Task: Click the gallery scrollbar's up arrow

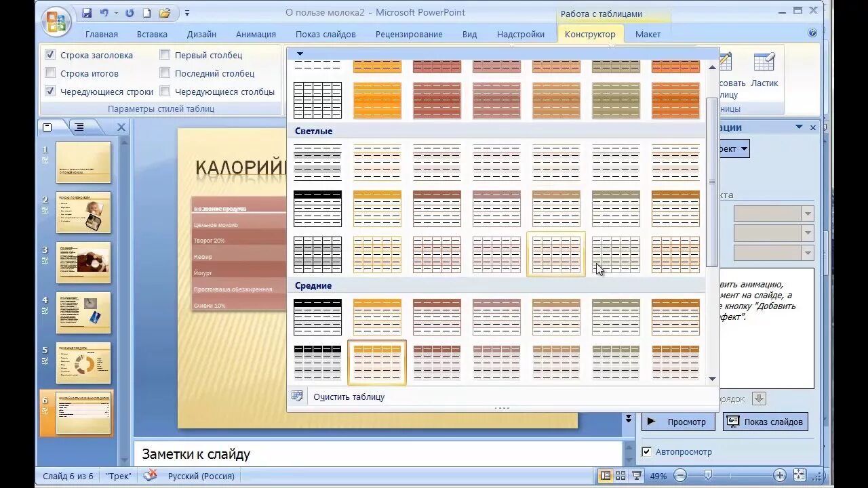Action: [712, 67]
